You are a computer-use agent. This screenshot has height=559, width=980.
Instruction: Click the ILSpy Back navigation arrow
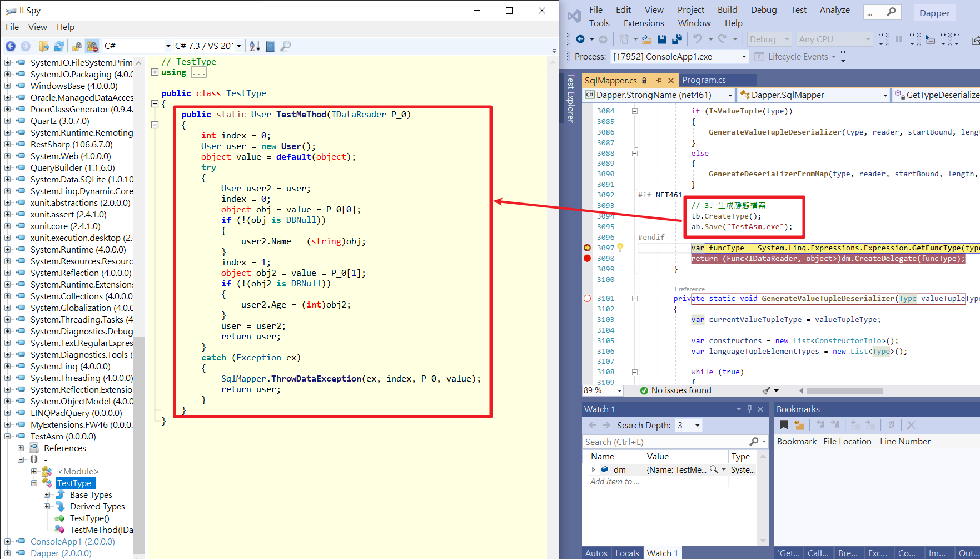11,46
